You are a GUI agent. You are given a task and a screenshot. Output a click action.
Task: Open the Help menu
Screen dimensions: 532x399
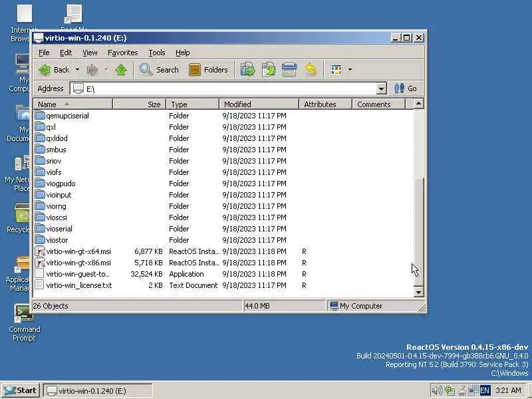(182, 53)
